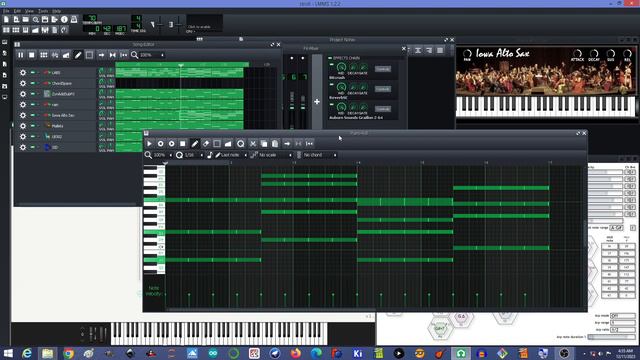
Task: Add beat/bassline track in Song Editor
Action: point(43,55)
